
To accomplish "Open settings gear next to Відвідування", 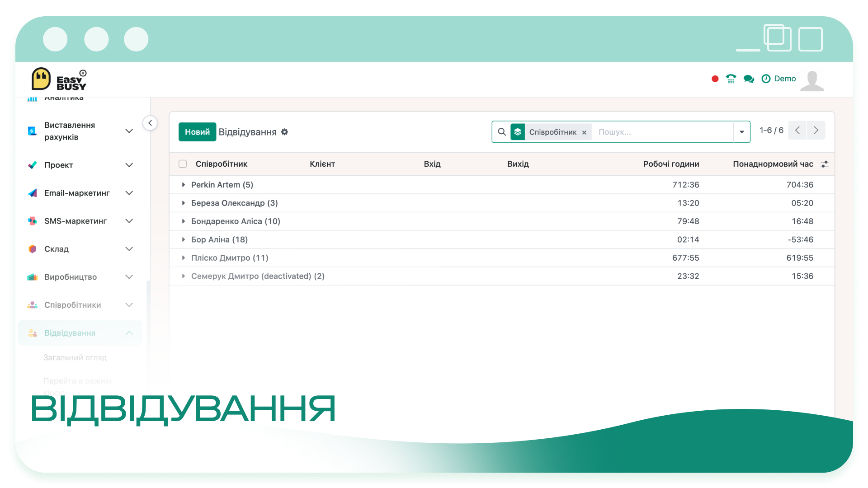I will tap(284, 132).
